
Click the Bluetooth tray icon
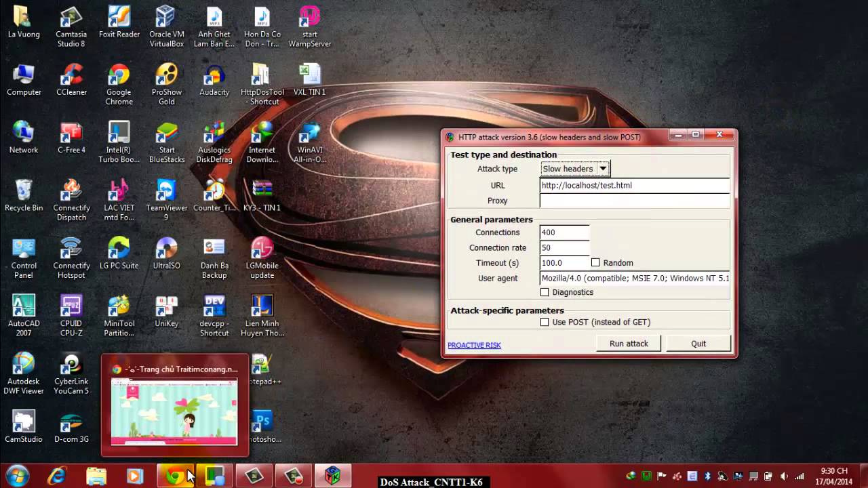coord(707,476)
